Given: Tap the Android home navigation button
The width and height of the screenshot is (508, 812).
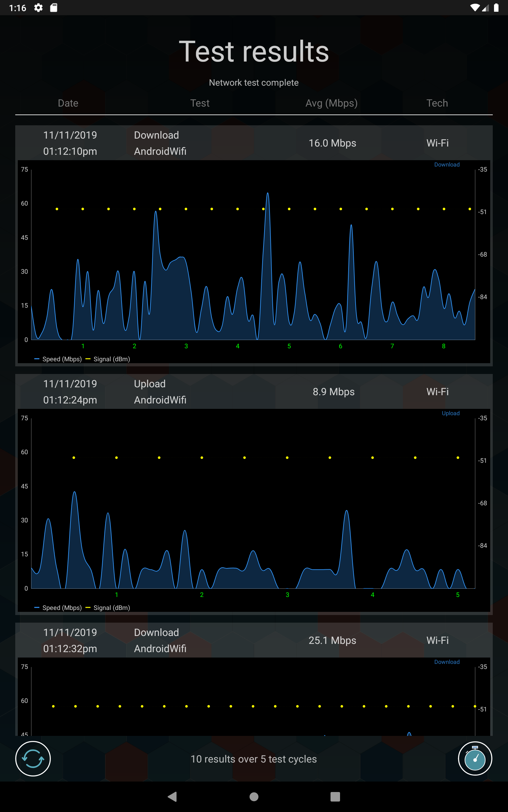Looking at the screenshot, I should pos(254,796).
